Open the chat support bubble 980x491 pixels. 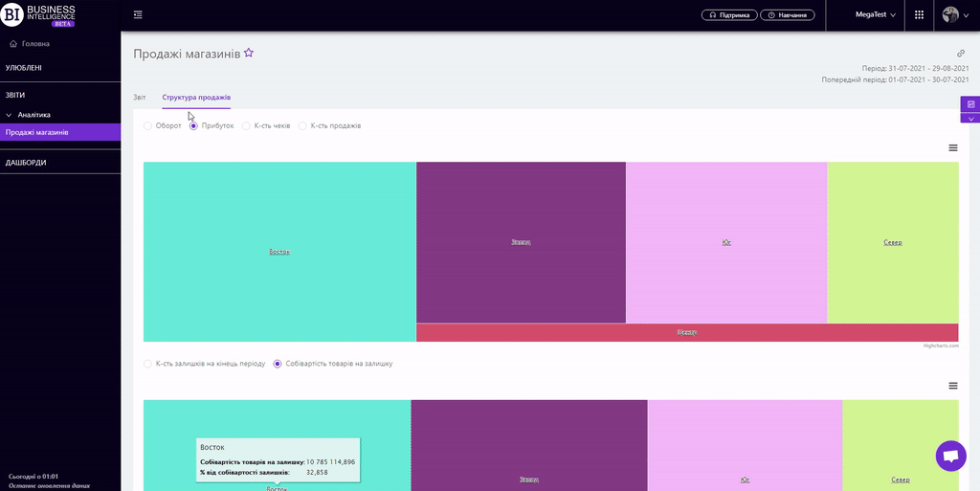(x=950, y=457)
